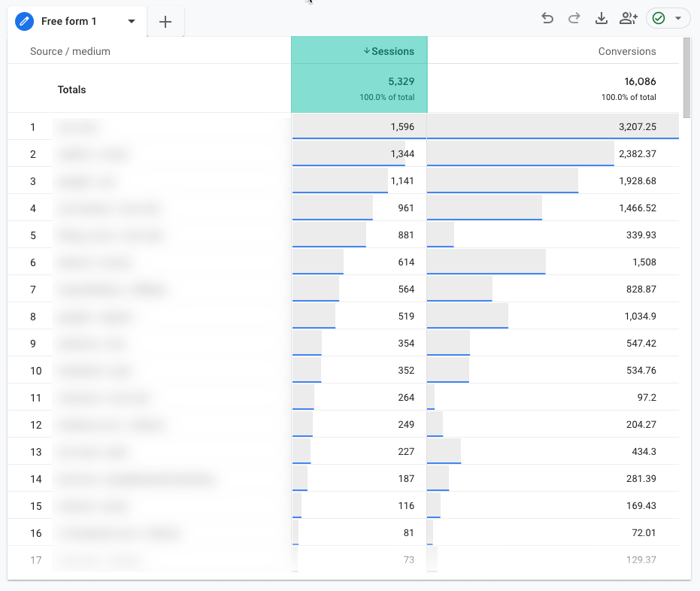
Task: Add a new tab with plus icon
Action: point(165,22)
